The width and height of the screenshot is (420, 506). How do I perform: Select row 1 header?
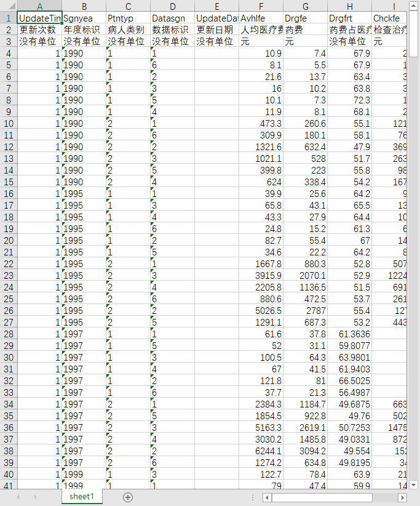(9, 18)
